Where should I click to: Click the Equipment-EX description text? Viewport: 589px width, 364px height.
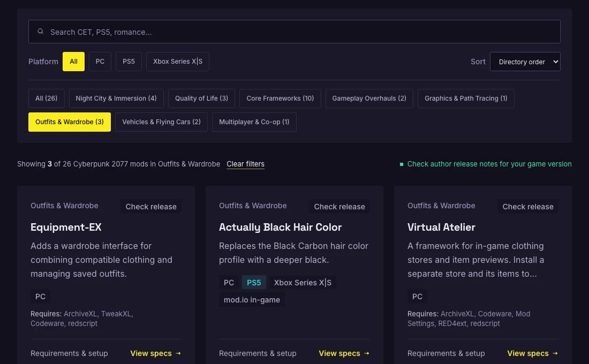[x=101, y=260]
